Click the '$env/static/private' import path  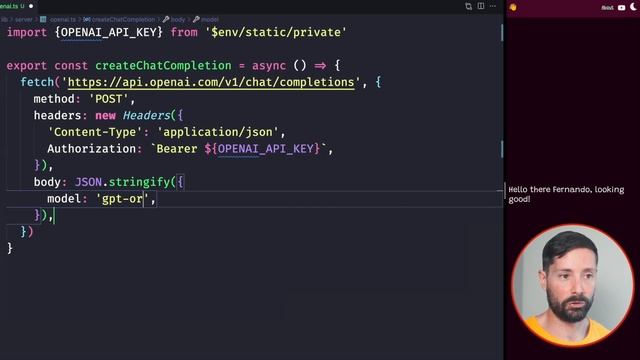click(276, 32)
